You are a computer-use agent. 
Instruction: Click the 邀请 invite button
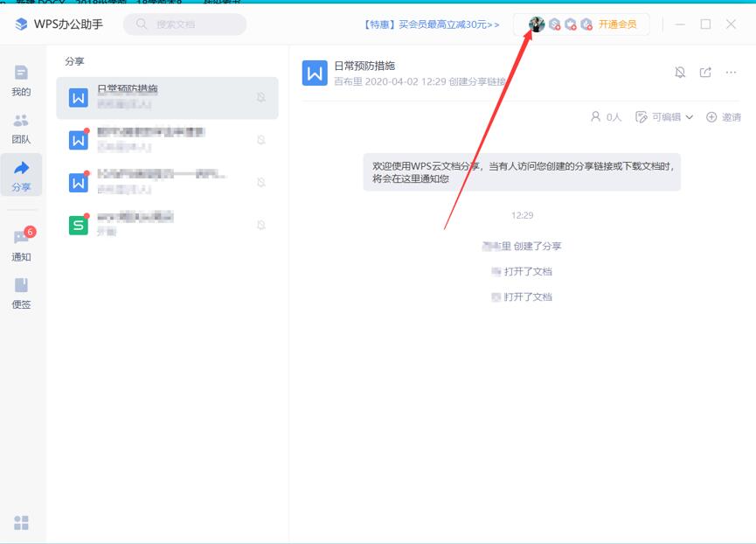(x=724, y=117)
